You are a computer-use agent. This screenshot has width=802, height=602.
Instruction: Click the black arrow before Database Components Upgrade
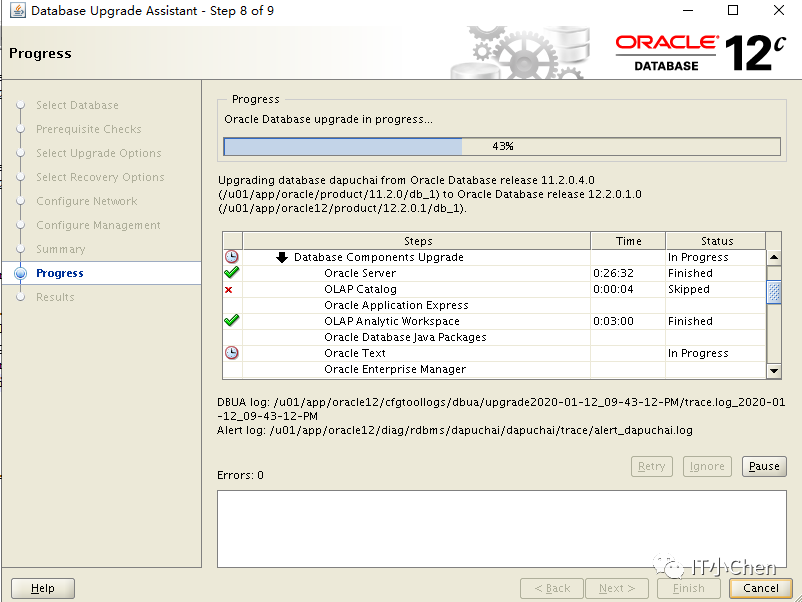point(282,257)
